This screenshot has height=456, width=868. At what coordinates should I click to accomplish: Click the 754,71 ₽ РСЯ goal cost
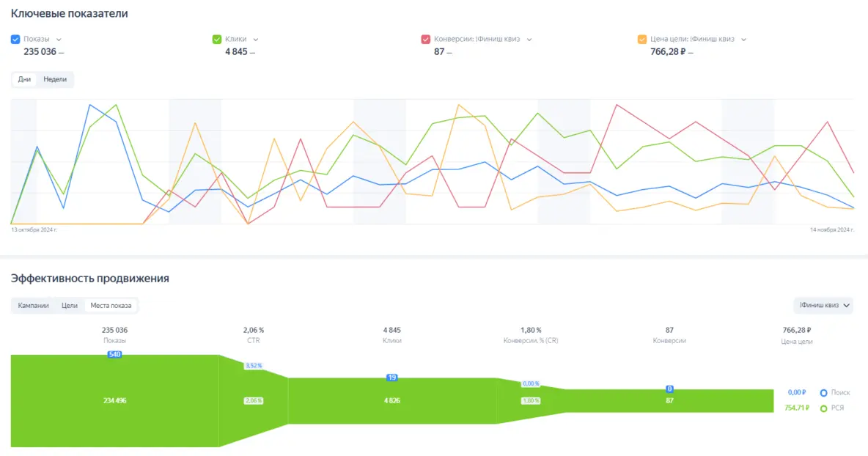pos(797,408)
